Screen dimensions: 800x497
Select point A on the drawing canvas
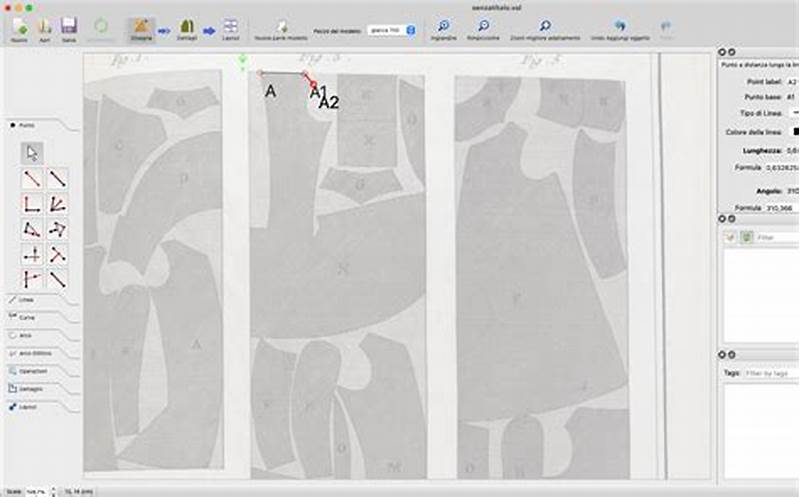(260, 73)
